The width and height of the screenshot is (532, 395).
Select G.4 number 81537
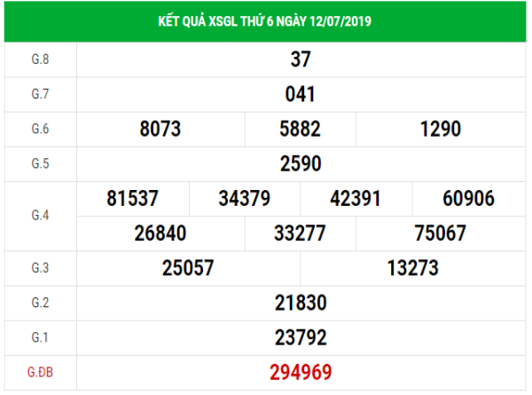[133, 198]
